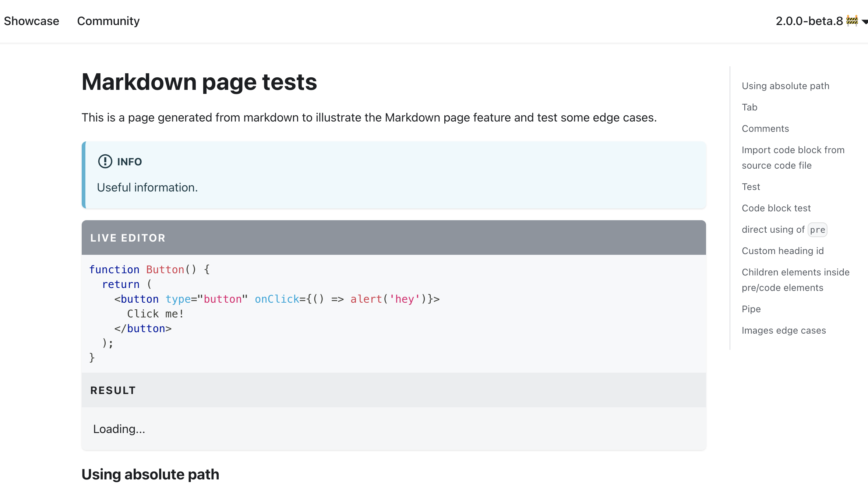Navigate to Custom heading id link
Image resolution: width=868 pixels, height=503 pixels.
[783, 251]
